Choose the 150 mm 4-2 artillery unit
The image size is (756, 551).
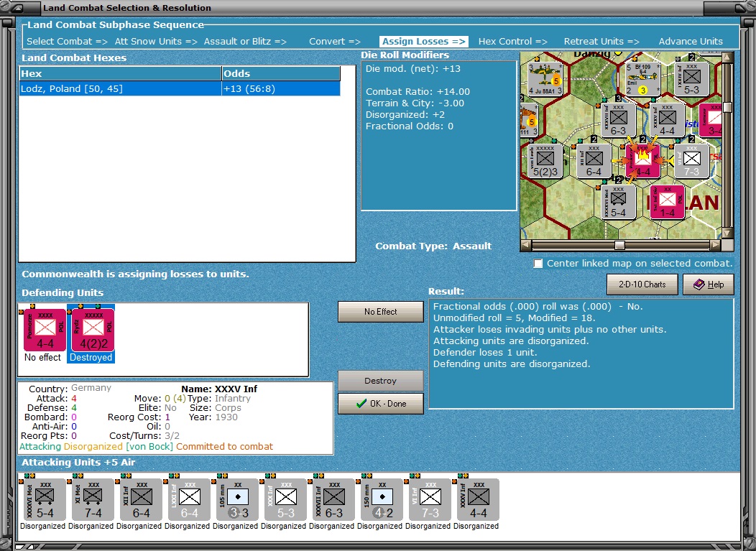[382, 499]
